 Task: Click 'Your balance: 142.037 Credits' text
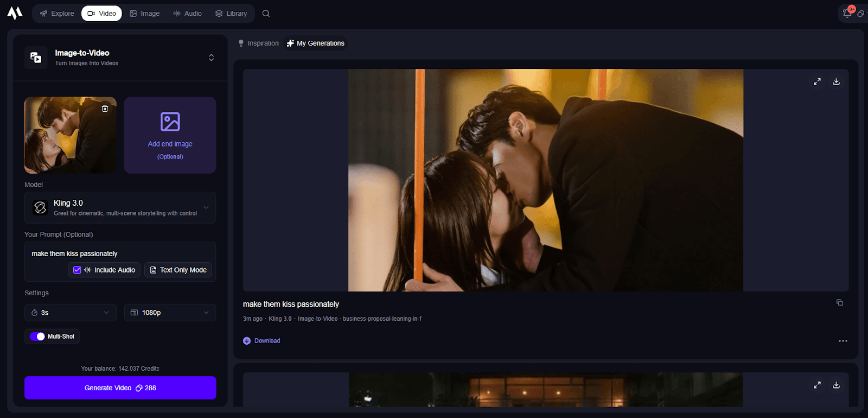[120, 369]
